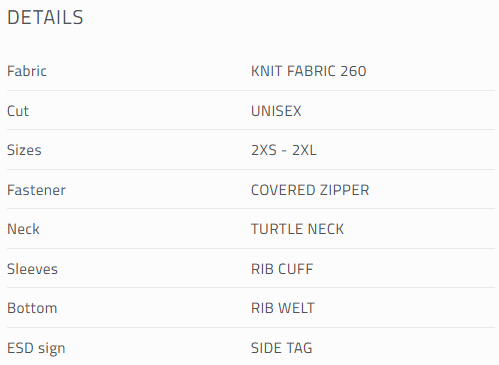Image resolution: width=499 pixels, height=365 pixels.
Task: Select the Sizes label
Action: (x=24, y=150)
